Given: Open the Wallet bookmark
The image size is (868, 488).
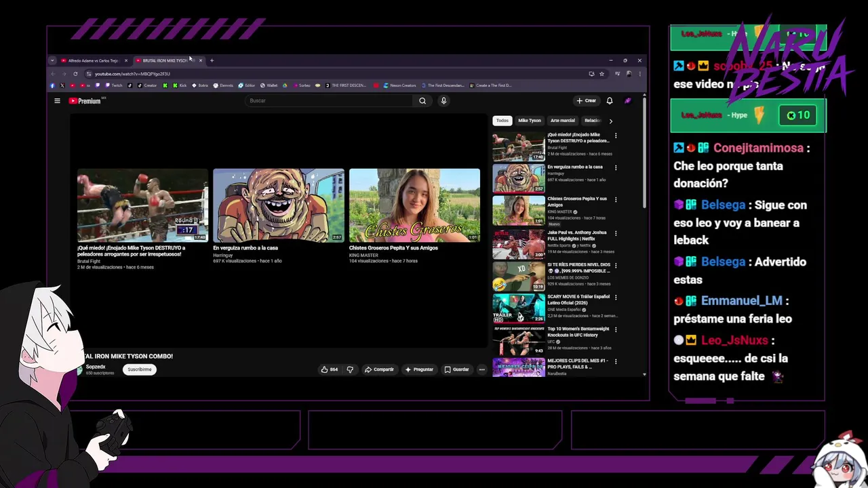Looking at the screenshot, I should pos(269,85).
